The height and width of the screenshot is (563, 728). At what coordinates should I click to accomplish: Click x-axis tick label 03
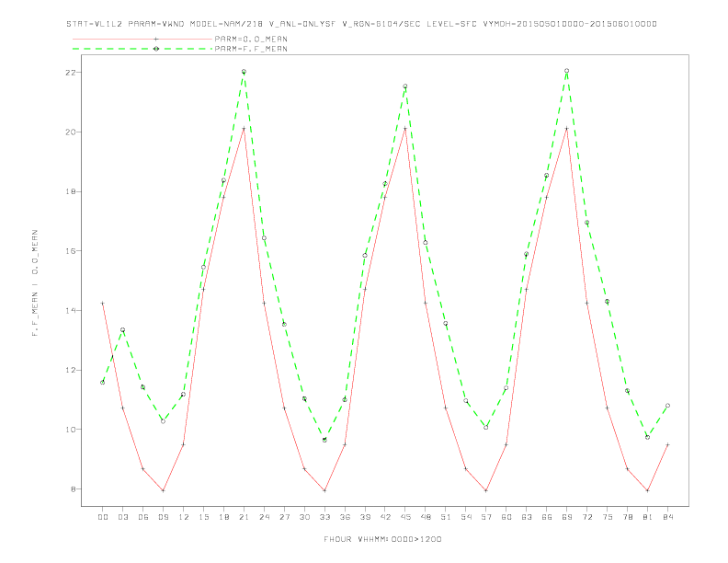pos(122,517)
